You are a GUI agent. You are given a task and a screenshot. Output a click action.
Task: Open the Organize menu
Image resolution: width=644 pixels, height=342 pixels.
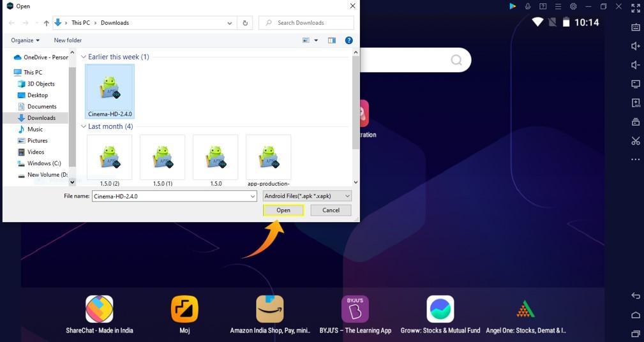26,40
